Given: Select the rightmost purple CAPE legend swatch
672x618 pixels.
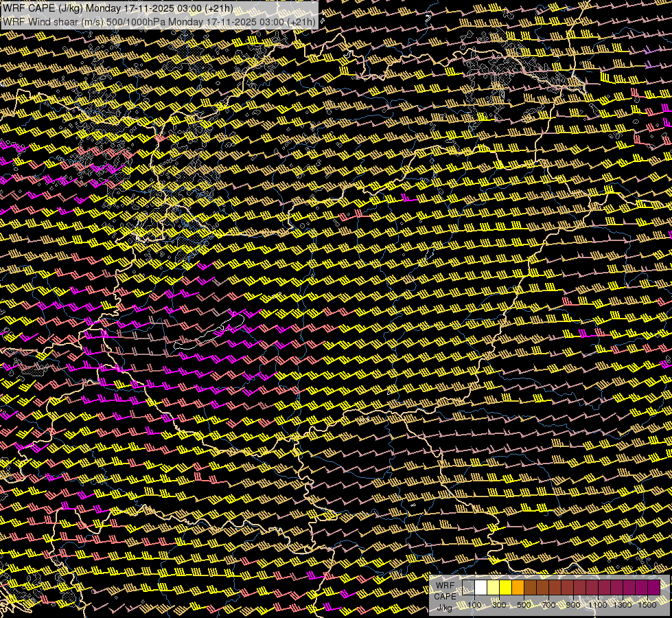Looking at the screenshot, I should click(654, 588).
